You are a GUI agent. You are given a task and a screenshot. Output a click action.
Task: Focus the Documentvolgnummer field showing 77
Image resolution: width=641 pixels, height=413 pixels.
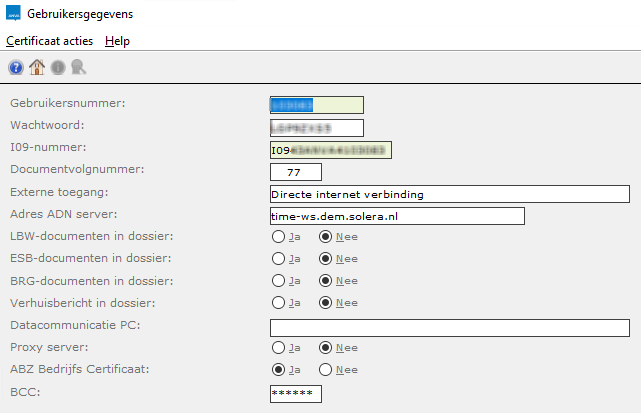coord(295,172)
